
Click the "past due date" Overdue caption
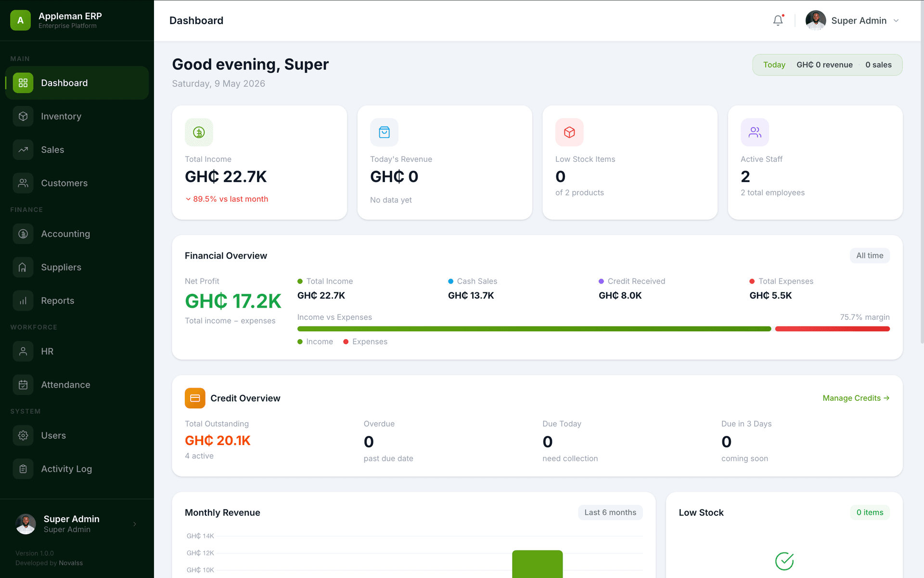[388, 459]
